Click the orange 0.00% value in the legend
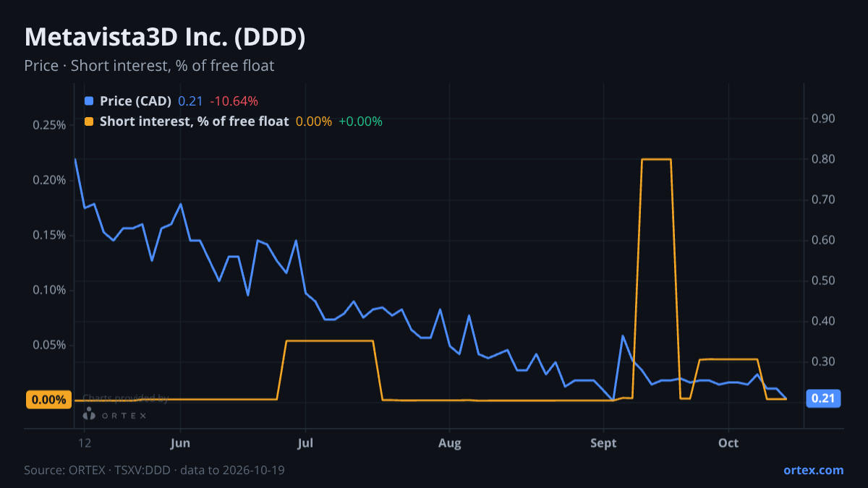868x488 pixels. [x=314, y=121]
